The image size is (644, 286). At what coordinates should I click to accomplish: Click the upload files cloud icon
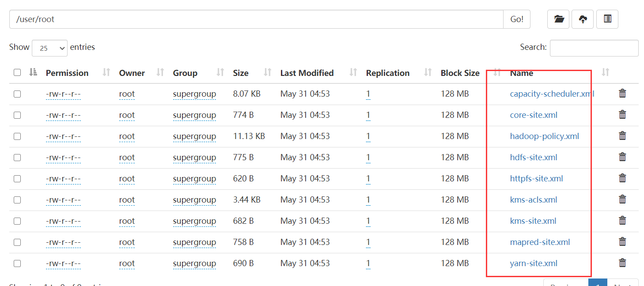[x=583, y=19]
